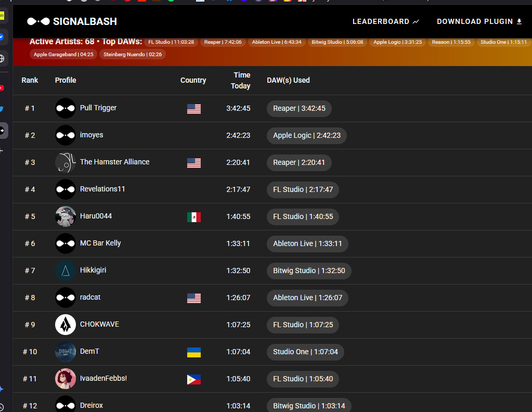Click the US flag in Pull Trigger row
Viewport: 532px width, 412px height.
point(194,109)
